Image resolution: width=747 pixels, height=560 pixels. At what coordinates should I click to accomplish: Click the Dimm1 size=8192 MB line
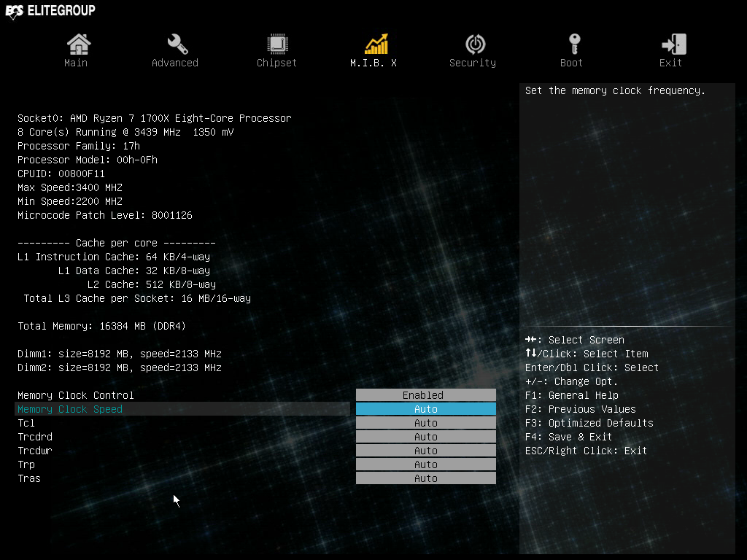120,354
